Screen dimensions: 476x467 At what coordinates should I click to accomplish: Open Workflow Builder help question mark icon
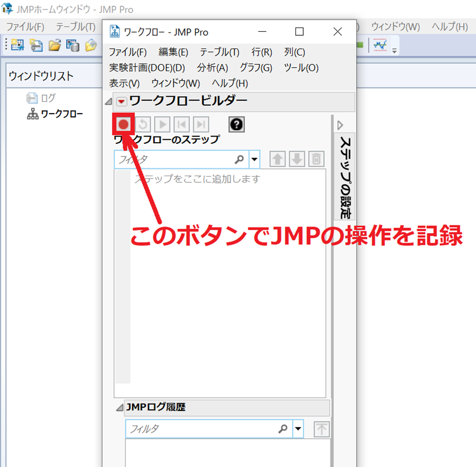[x=237, y=124]
